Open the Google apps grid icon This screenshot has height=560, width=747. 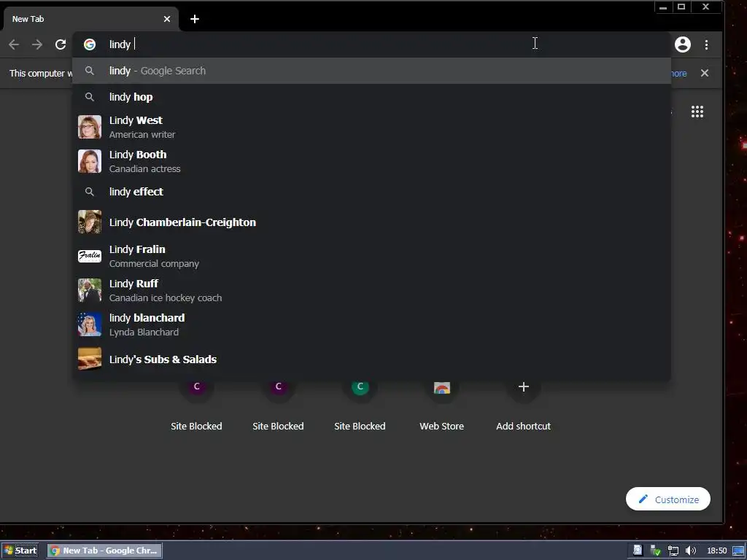click(697, 112)
